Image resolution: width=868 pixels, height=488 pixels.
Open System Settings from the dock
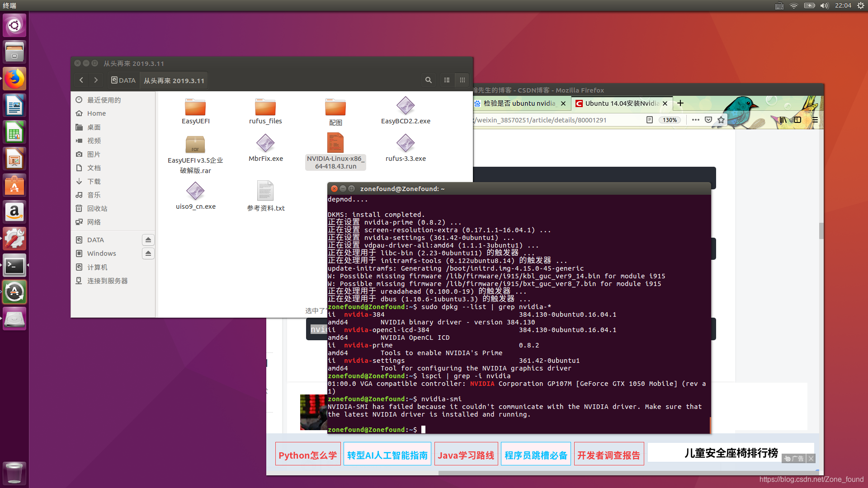coord(14,239)
